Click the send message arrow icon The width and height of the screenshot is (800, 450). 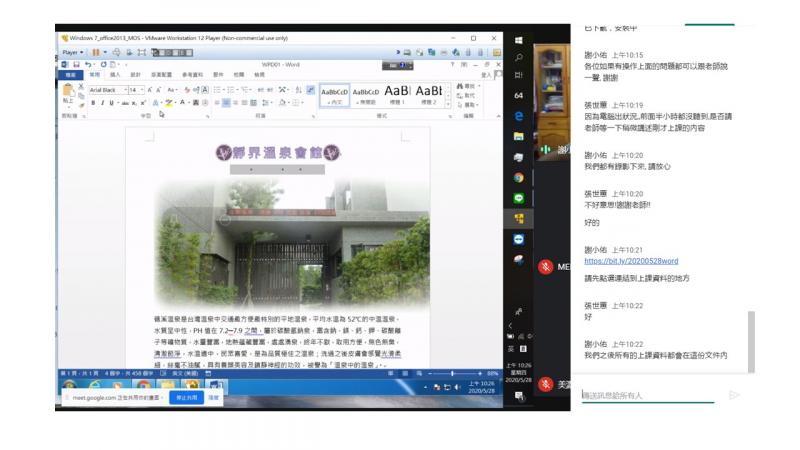pos(735,395)
